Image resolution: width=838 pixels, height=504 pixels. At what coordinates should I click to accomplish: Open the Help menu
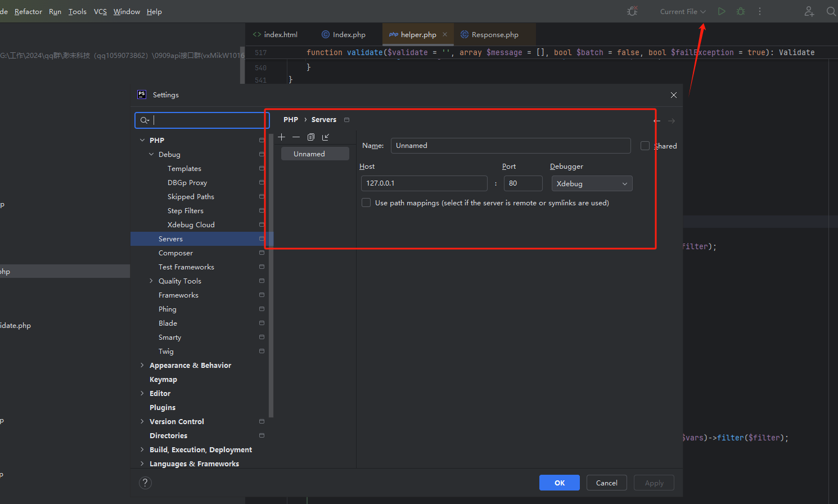click(154, 11)
